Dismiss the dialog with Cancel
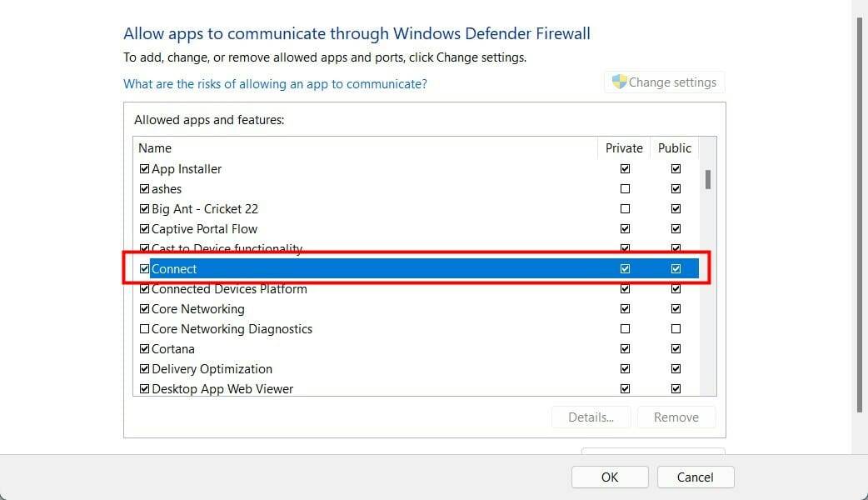868x500 pixels. (695, 477)
